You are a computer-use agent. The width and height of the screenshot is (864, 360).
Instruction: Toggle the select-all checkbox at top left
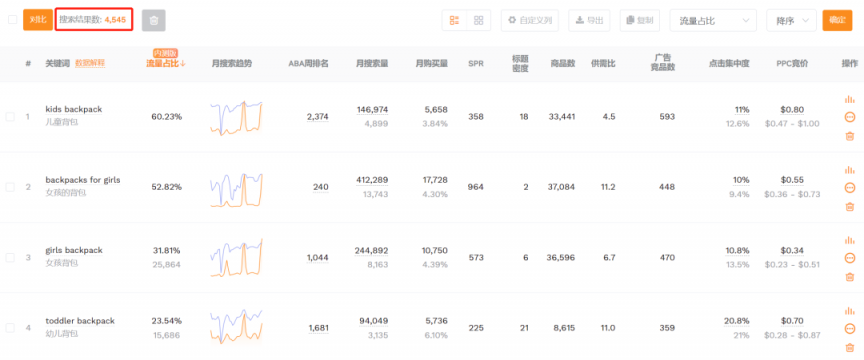point(12,20)
